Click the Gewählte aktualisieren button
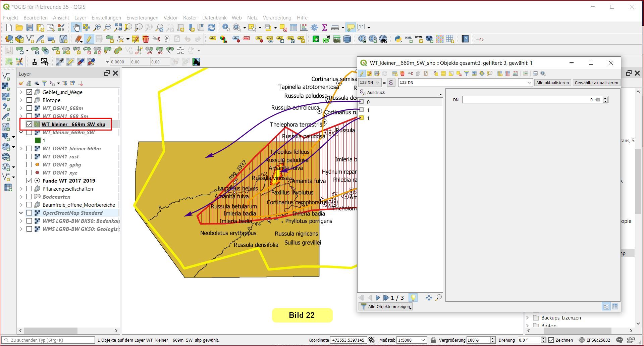This screenshot has width=644, height=346. [x=596, y=83]
